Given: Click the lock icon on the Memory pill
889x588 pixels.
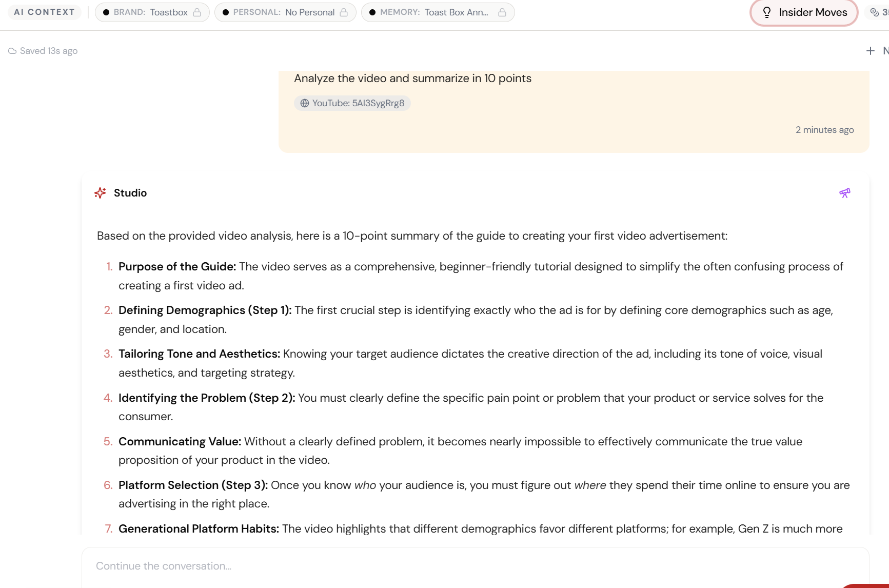Looking at the screenshot, I should 501,12.
